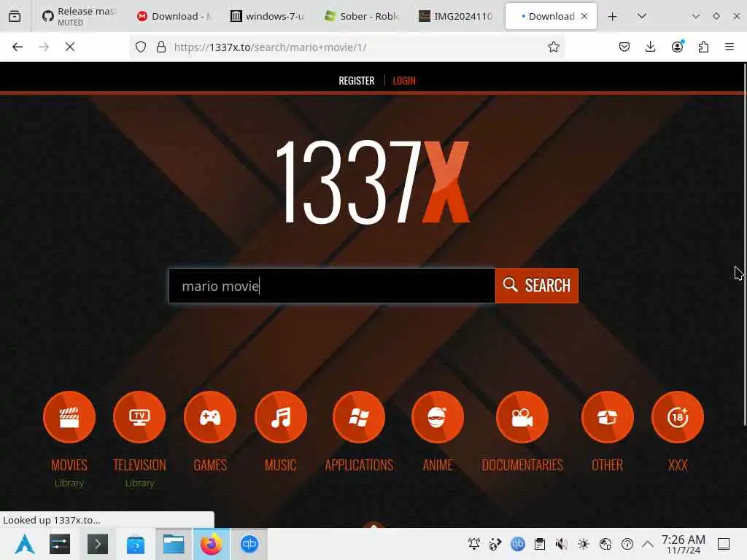Click the LOGIN link
The height and width of the screenshot is (560, 747).
tap(404, 80)
